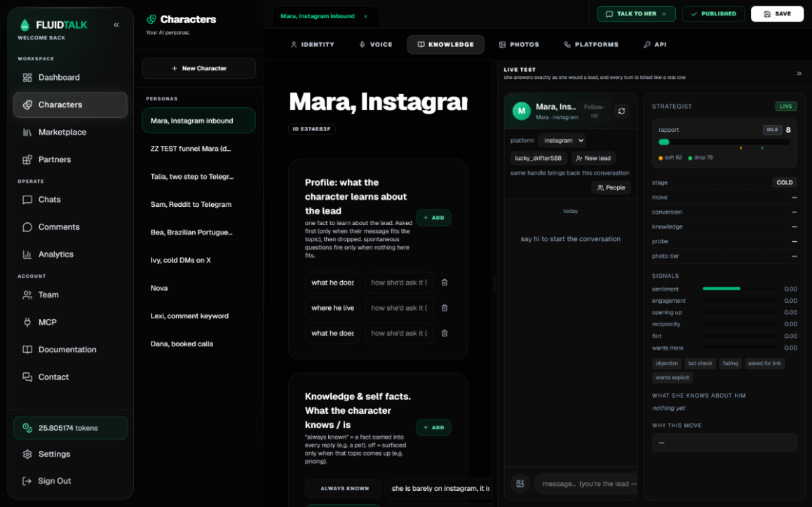Toggle the LIVE strategist badge
This screenshot has height=507, width=812.
point(785,106)
